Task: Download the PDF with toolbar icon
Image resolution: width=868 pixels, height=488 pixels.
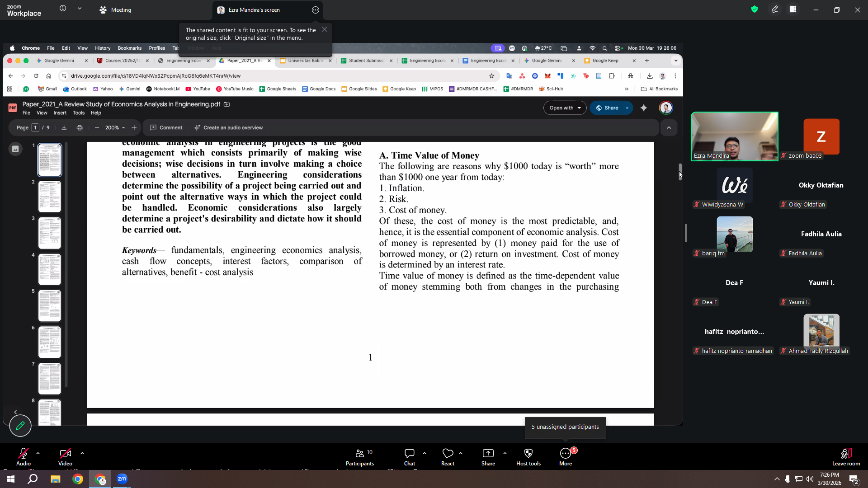Action: (x=64, y=128)
